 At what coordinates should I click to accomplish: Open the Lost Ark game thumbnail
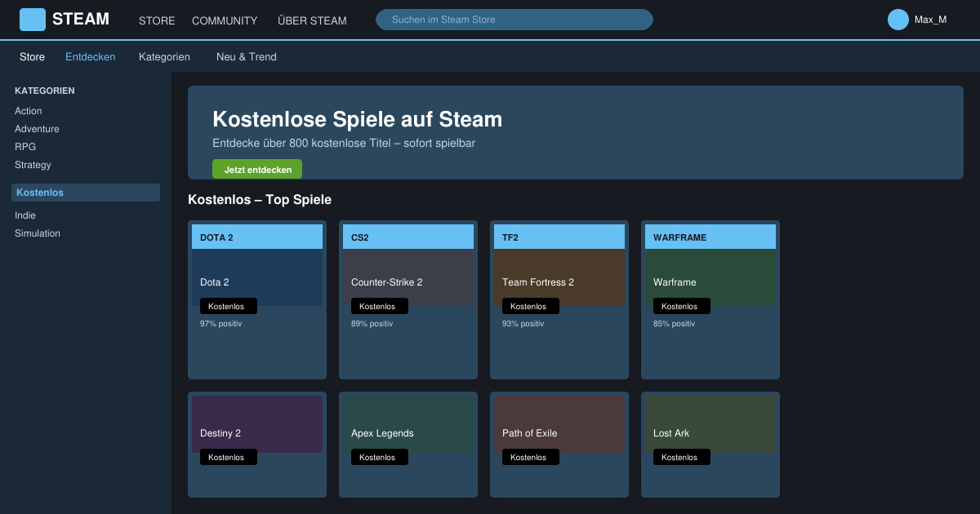(x=710, y=424)
